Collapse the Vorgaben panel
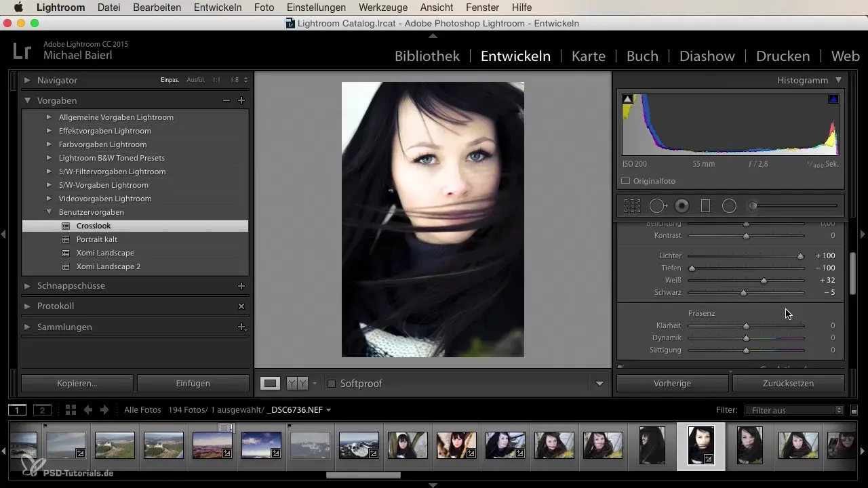The image size is (868, 488). click(27, 100)
